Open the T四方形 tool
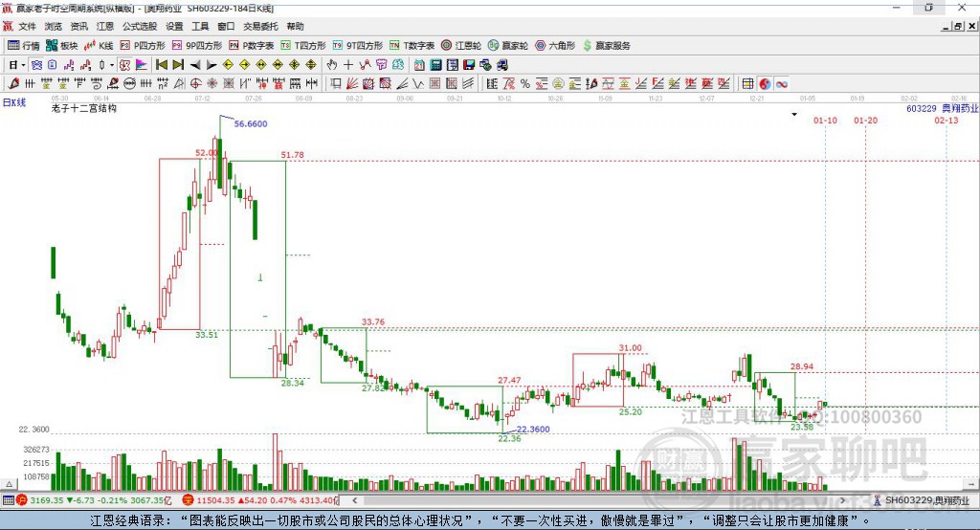Screen dimensions: 980x530 click(303, 46)
